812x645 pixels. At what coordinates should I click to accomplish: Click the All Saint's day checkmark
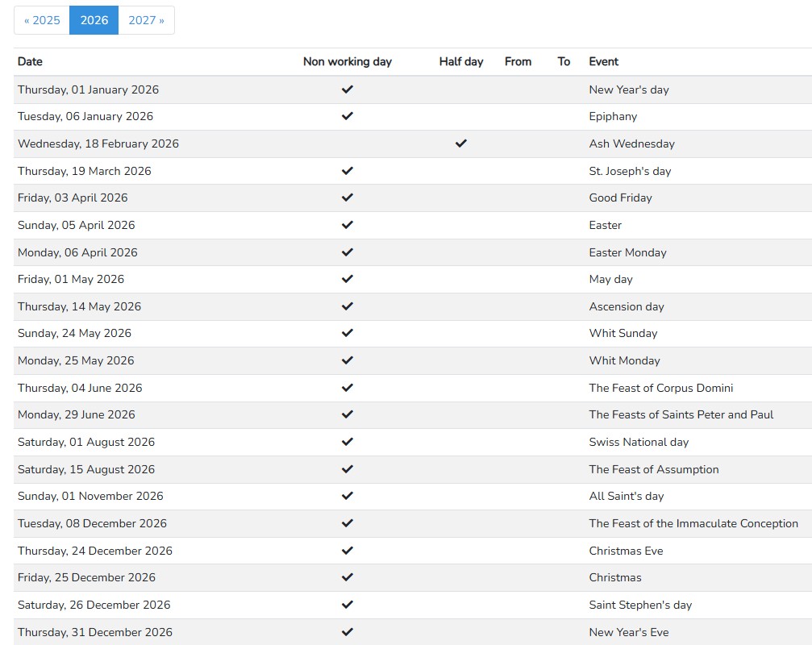click(x=348, y=496)
